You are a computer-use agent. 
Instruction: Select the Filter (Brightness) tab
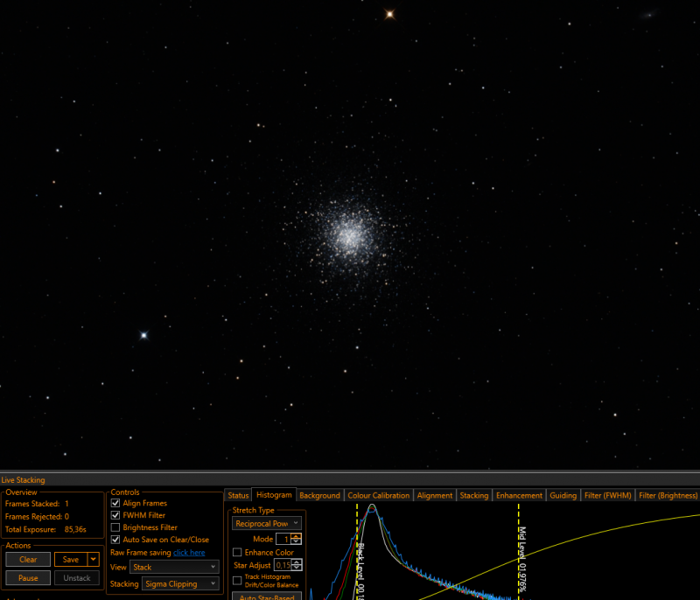pyautogui.click(x=668, y=496)
